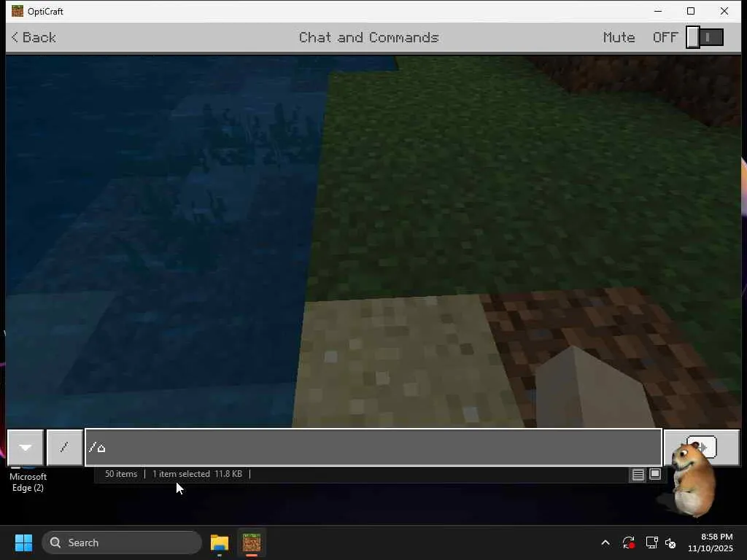Minimize the OptiCraft window
Screen dimensions: 747x560
click(x=658, y=11)
